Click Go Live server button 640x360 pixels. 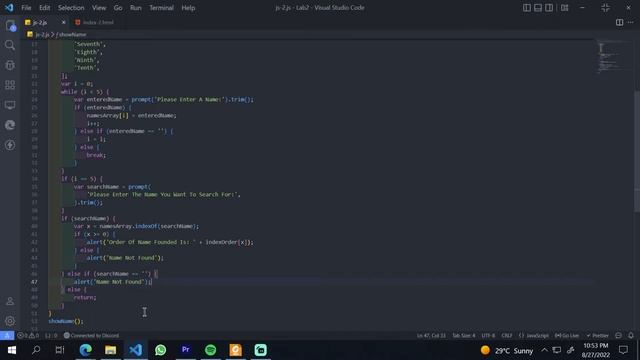click(x=567, y=336)
